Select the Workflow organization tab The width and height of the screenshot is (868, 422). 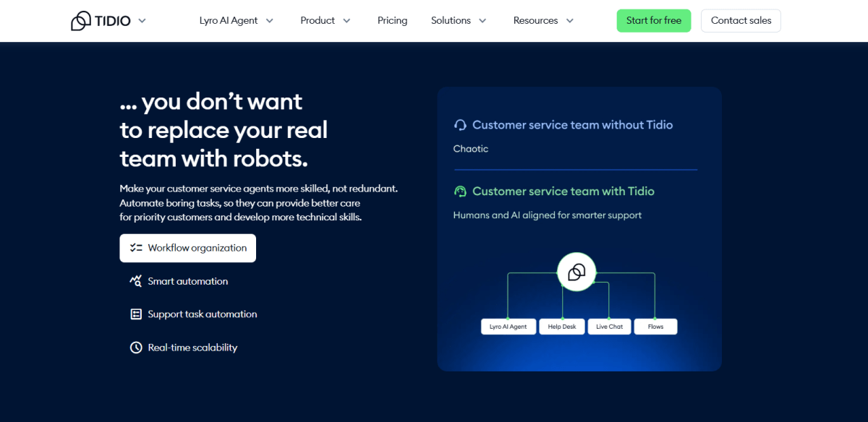pos(188,248)
